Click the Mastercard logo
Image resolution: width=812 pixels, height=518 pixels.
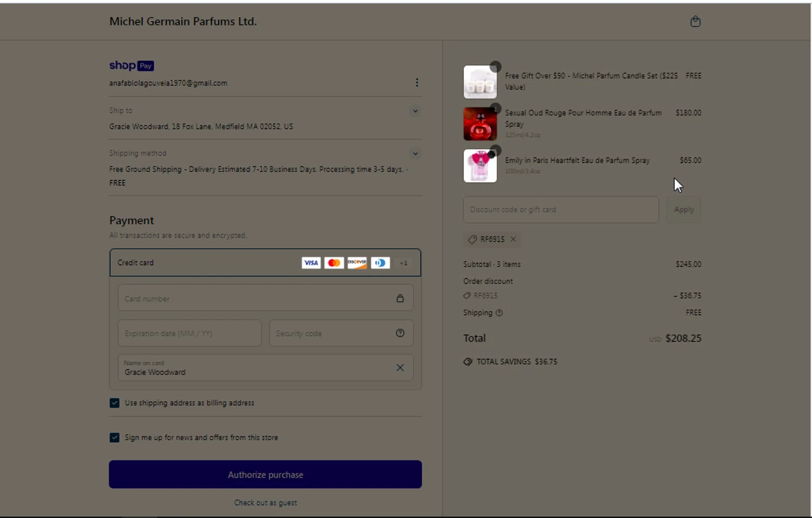[334, 263]
